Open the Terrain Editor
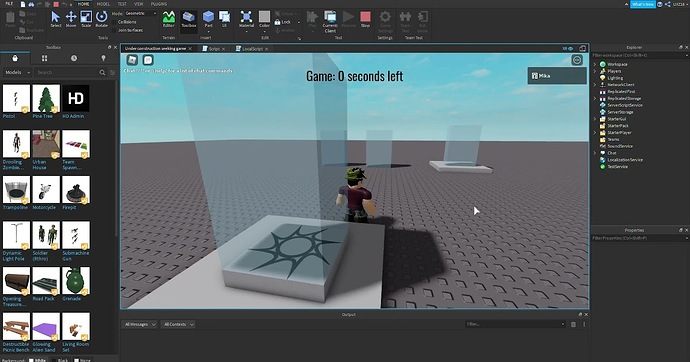The image size is (690, 362). [x=169, y=19]
